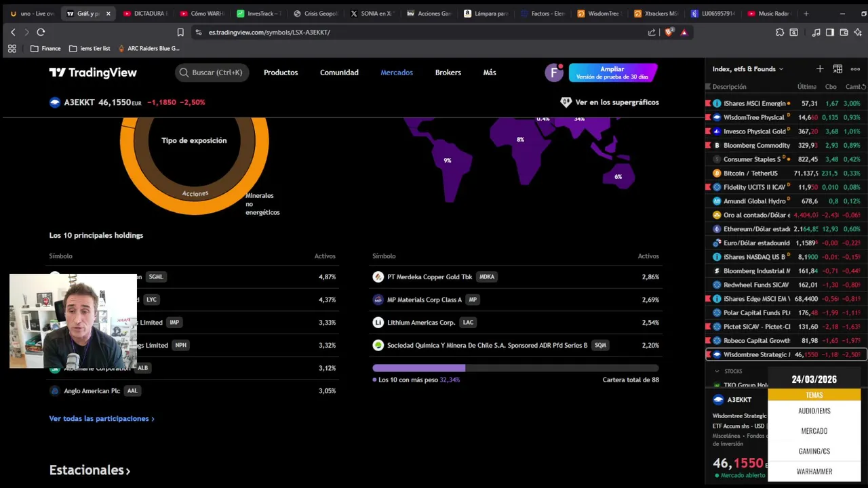The height and width of the screenshot is (488, 868).
Task: Open the advanced view table icon in watchlist
Action: tap(837, 68)
